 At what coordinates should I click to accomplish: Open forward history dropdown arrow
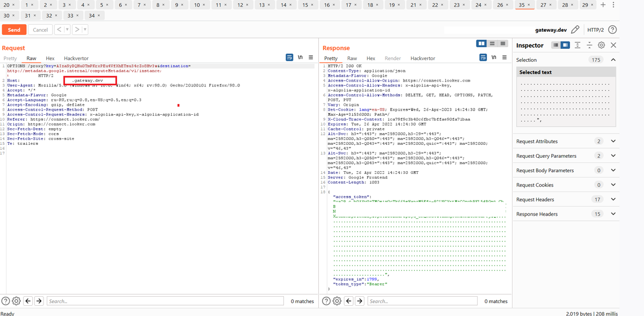tap(85, 30)
